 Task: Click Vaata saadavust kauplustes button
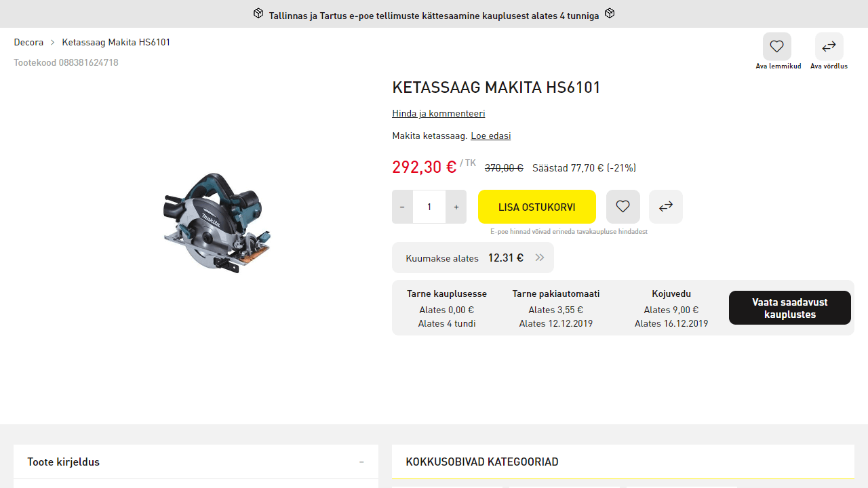(790, 308)
